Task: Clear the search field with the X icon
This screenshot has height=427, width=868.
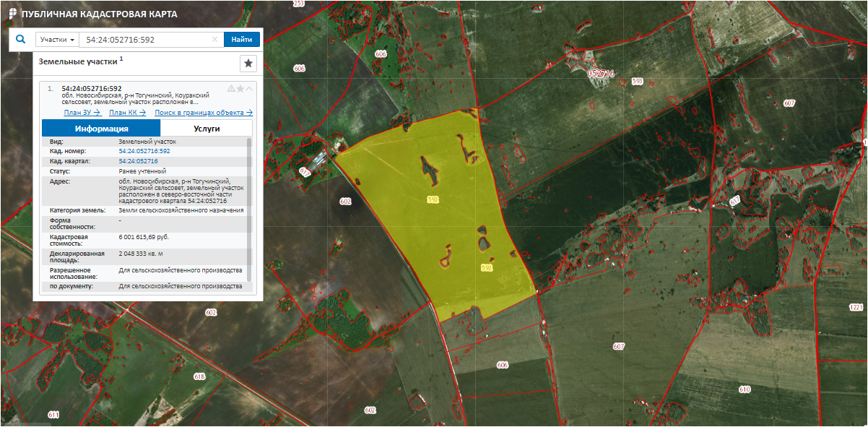Action: tap(214, 40)
